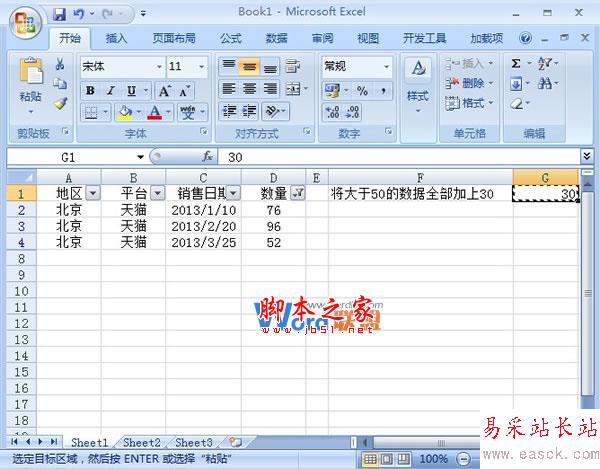Open Sheet2 worksheet tab
Screen dimensions: 600x469
142,443
